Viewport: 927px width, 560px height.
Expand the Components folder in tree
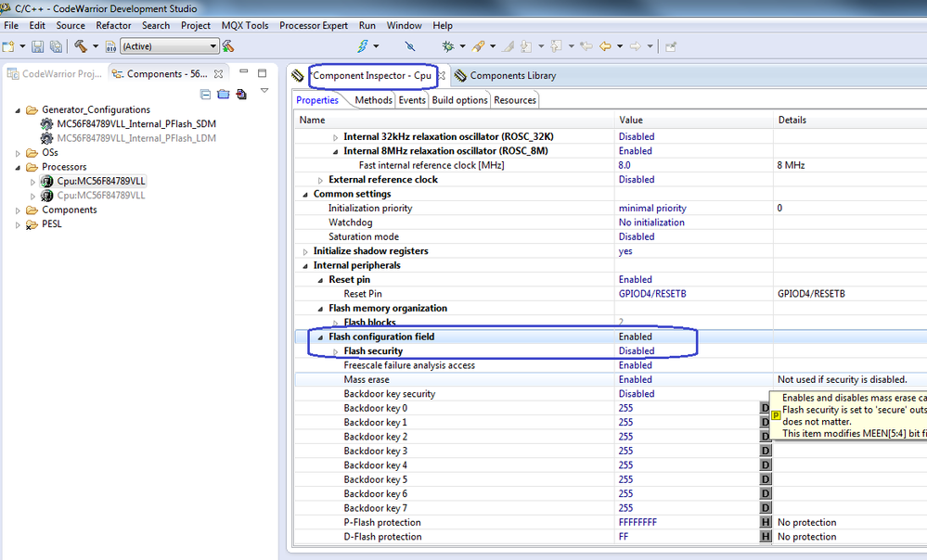(x=19, y=210)
